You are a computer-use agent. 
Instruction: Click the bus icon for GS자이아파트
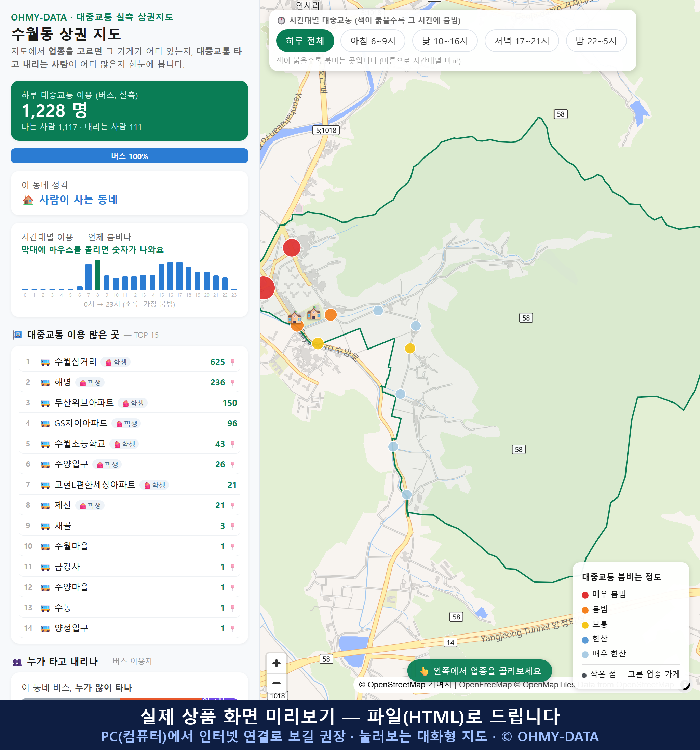pyautogui.click(x=45, y=424)
